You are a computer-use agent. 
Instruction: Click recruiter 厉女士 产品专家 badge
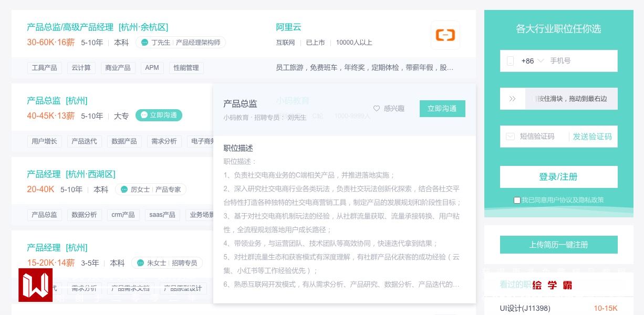pyautogui.click(x=151, y=190)
